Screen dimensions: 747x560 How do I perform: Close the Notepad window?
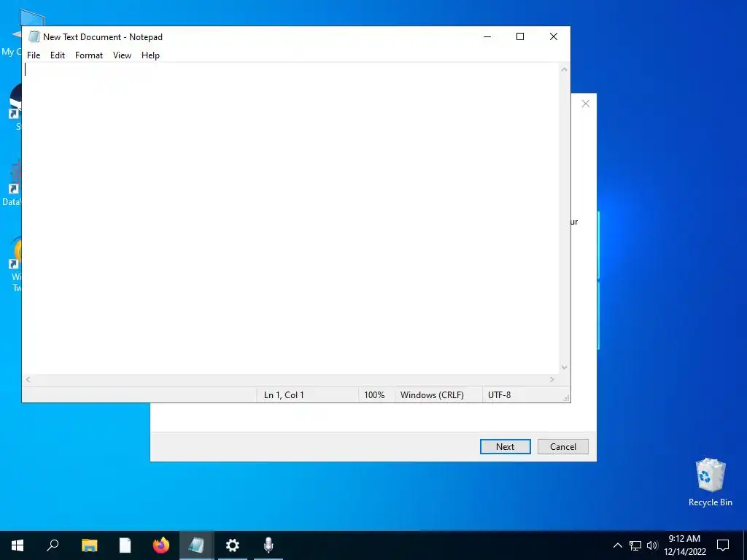pyautogui.click(x=554, y=36)
